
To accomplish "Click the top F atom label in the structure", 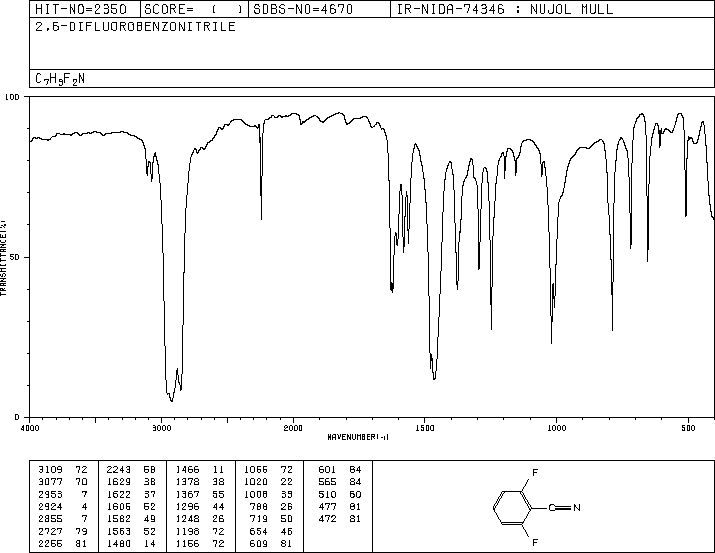I will (x=535, y=472).
